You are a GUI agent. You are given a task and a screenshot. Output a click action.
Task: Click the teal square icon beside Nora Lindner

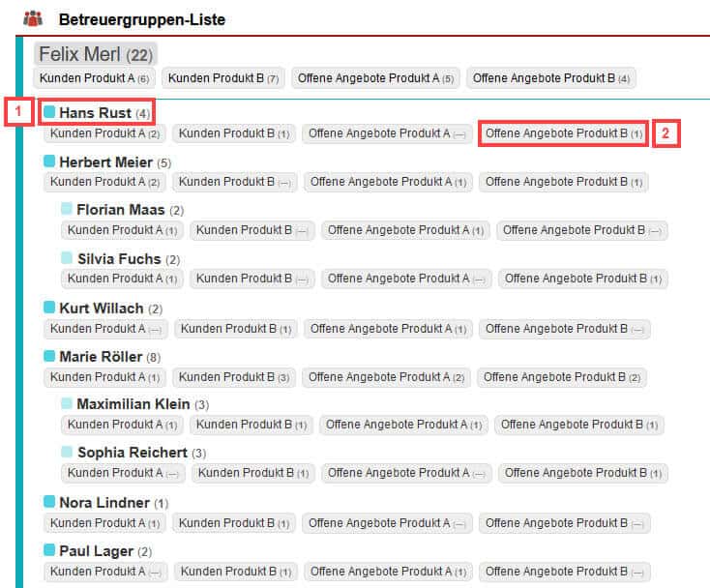pos(49,502)
